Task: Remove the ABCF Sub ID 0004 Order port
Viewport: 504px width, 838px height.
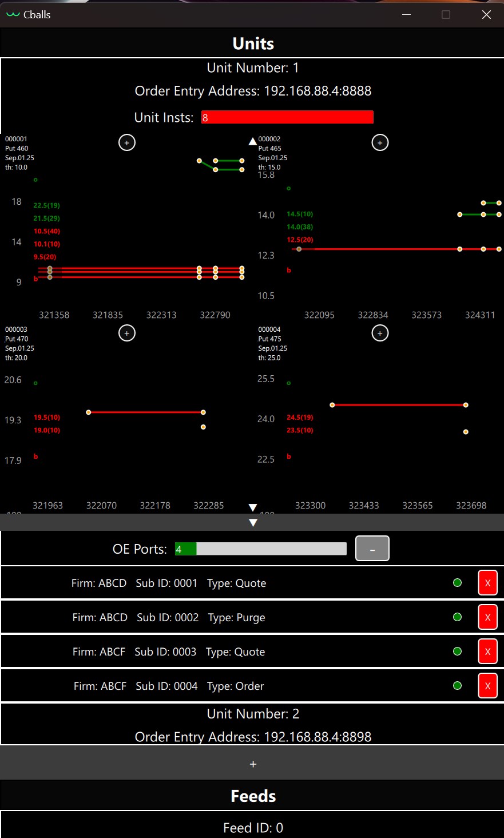Action: (487, 686)
